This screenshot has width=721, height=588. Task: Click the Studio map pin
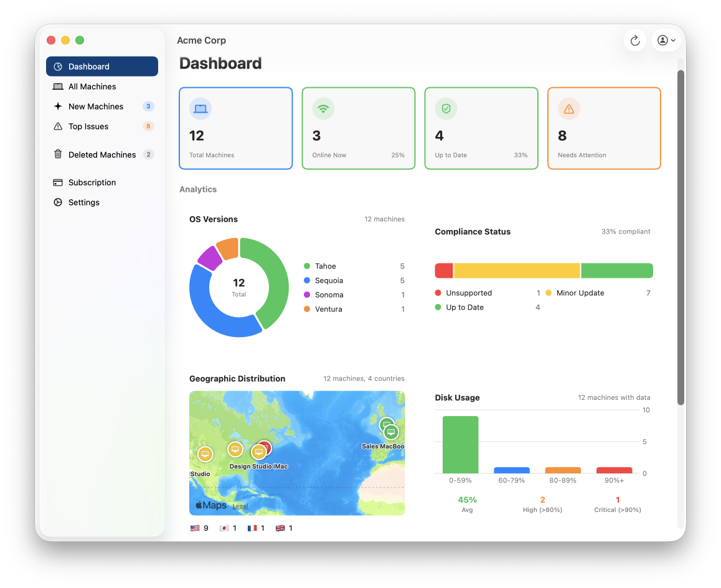[x=205, y=455]
